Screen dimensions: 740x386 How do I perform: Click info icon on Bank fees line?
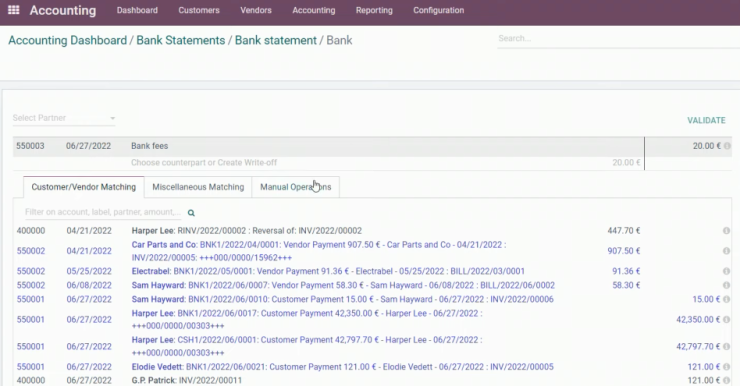click(x=727, y=146)
